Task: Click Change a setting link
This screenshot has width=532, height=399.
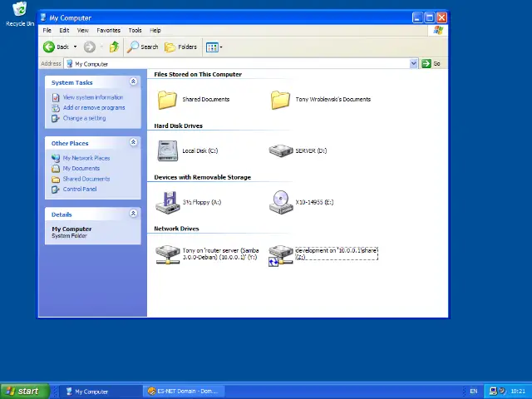Action: 84,118
